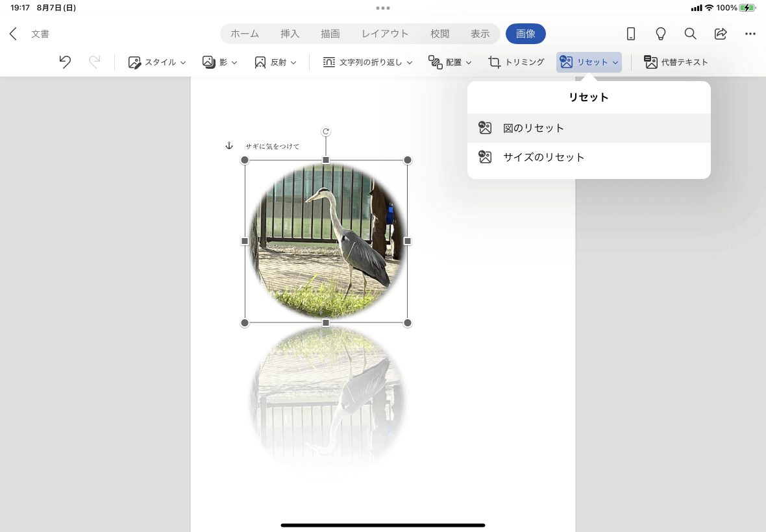Click the bottom-middle square resize handle

tap(326, 322)
